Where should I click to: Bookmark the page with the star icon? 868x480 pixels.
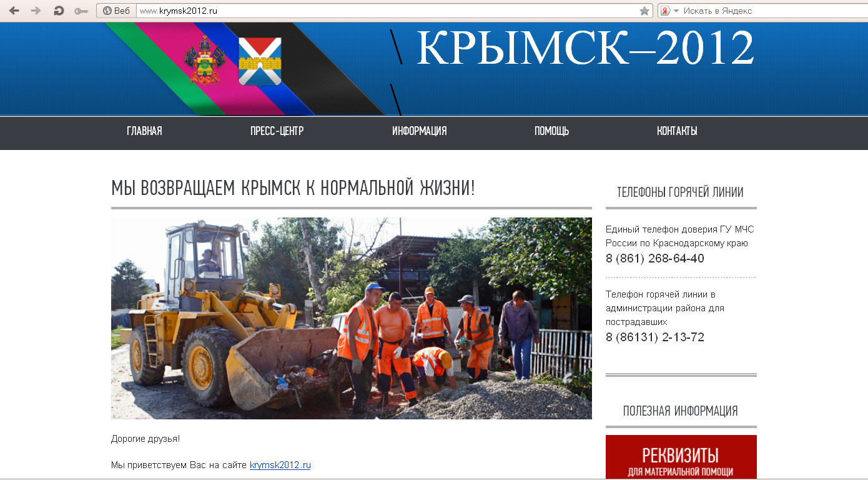[x=644, y=10]
